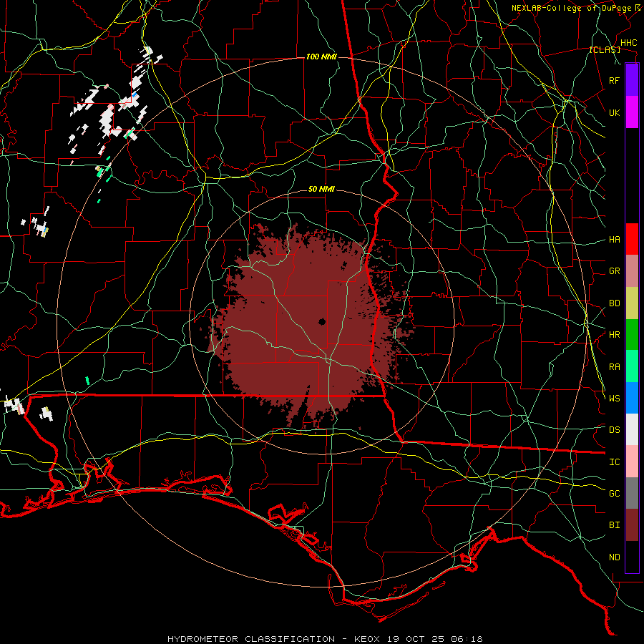Click the "KEOX" radar site identifier
This screenshot has width=644, height=644.
(367, 639)
